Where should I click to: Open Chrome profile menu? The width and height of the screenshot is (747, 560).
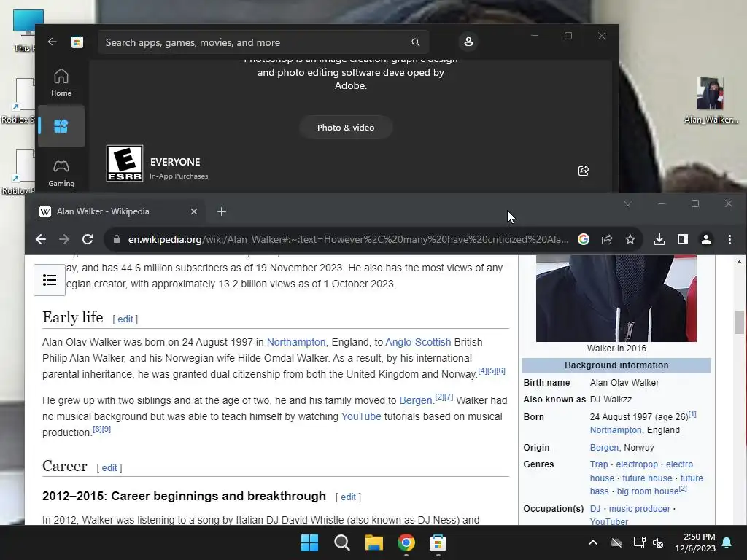(x=706, y=239)
